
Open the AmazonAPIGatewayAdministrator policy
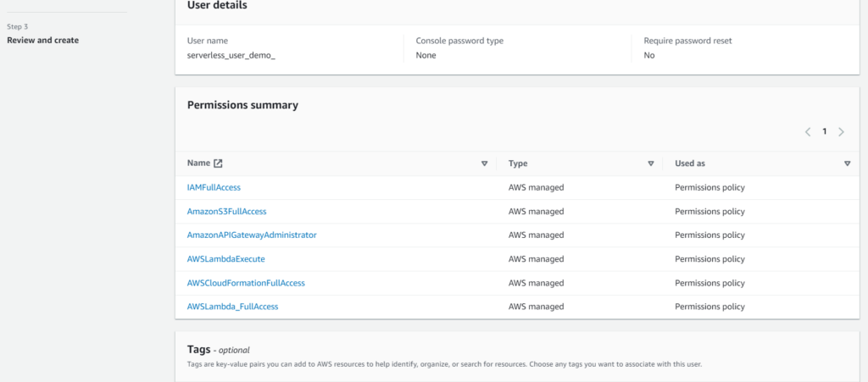(x=252, y=235)
